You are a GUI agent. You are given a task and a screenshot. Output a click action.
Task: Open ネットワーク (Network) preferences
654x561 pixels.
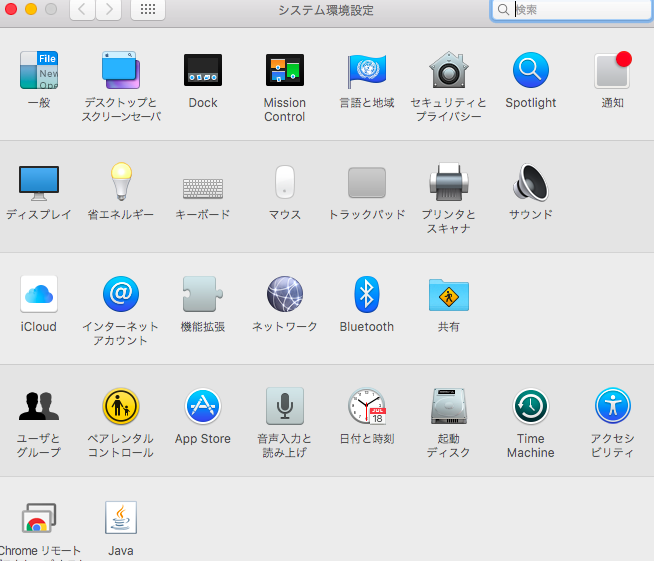(285, 294)
